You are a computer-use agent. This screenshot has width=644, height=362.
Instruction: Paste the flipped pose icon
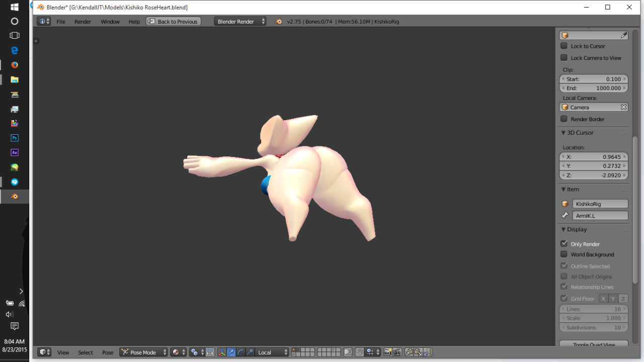point(427,352)
